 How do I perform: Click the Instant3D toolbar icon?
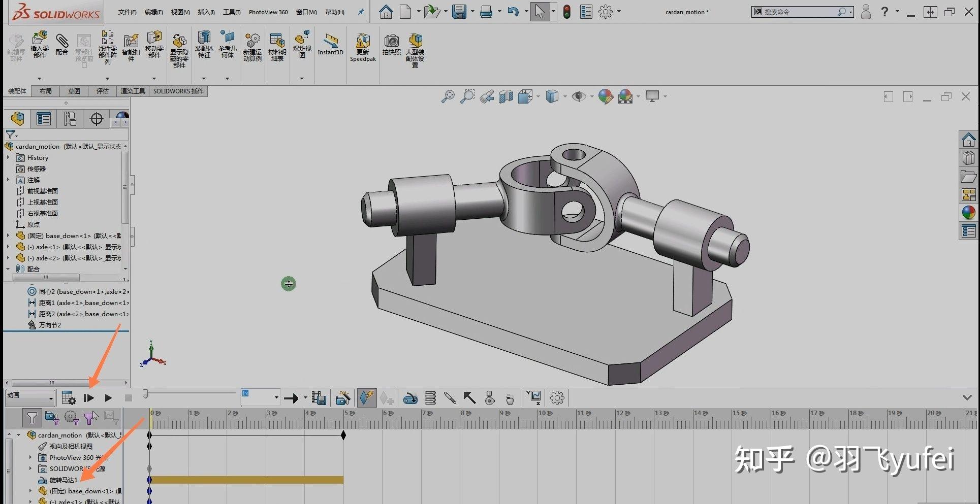(330, 46)
